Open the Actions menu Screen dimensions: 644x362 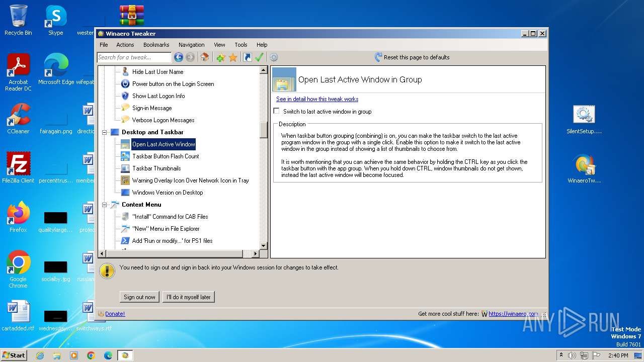click(125, 45)
